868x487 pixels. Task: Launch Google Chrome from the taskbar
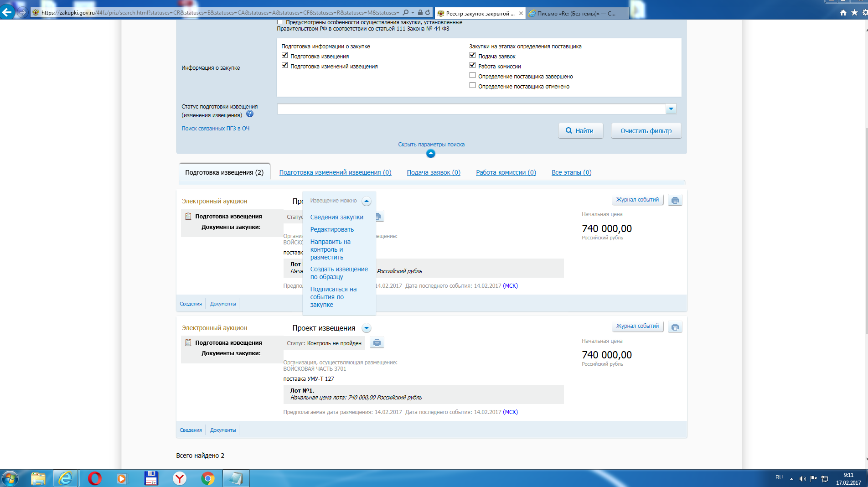(x=208, y=478)
